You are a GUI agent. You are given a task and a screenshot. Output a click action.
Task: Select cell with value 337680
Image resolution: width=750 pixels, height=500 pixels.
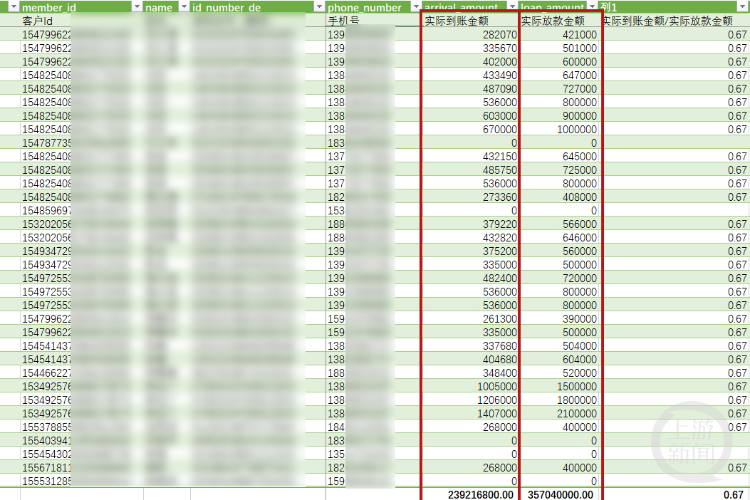(470, 345)
